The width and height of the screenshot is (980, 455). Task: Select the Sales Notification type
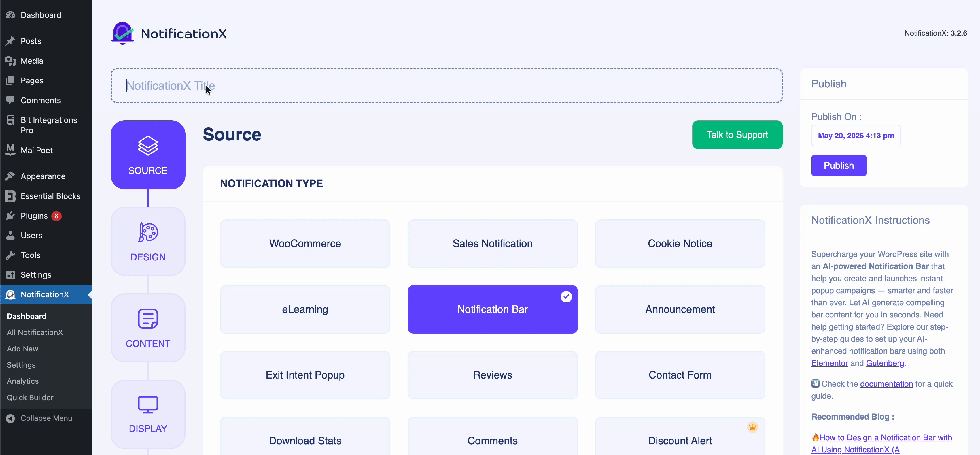[x=492, y=244]
